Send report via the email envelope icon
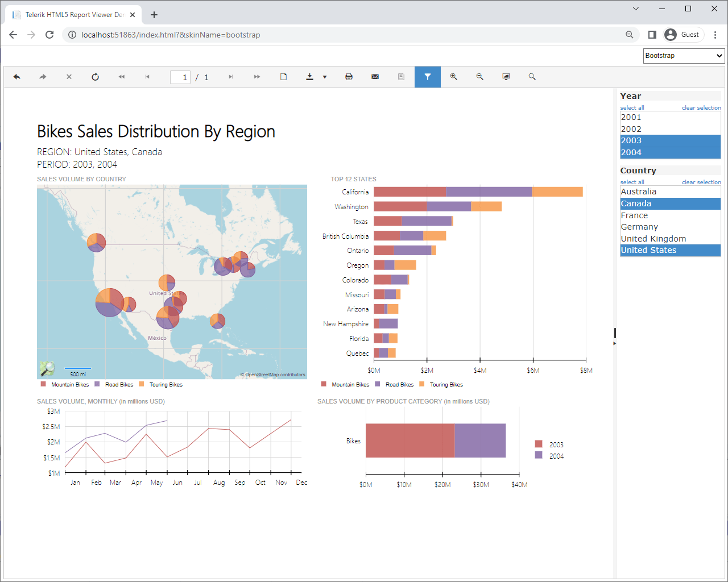 [375, 77]
